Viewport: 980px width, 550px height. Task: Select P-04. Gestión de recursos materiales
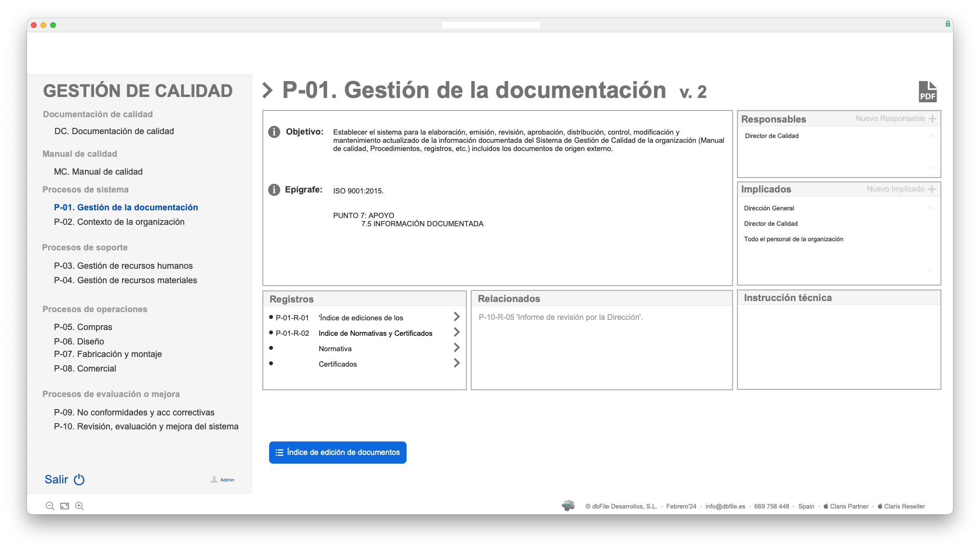coord(125,280)
